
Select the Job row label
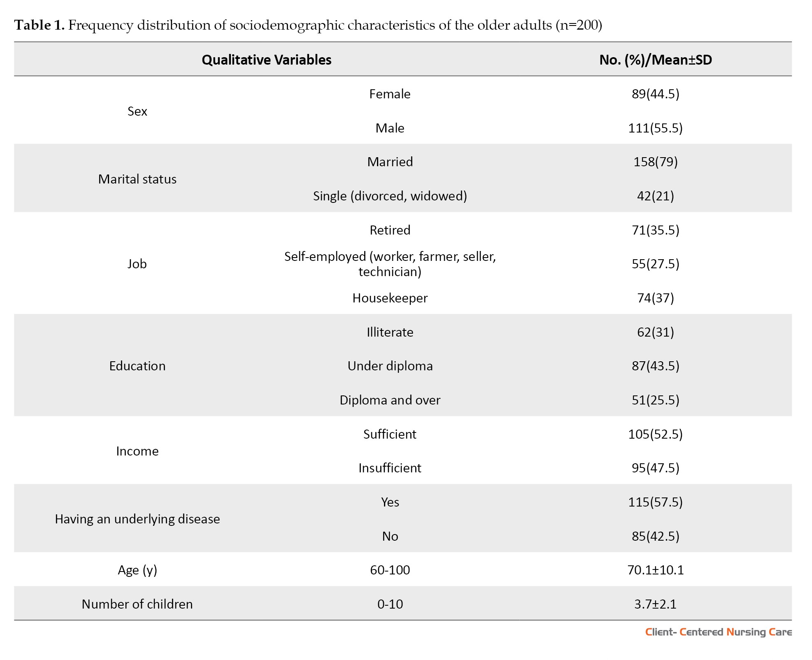tap(137, 264)
